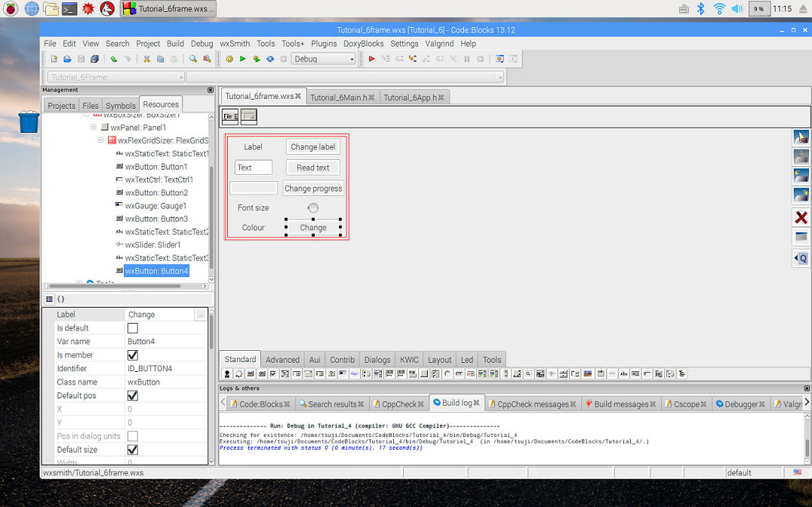This screenshot has height=507, width=812.
Task: Pick the Abc static text palette icon
Action: pos(623,374)
